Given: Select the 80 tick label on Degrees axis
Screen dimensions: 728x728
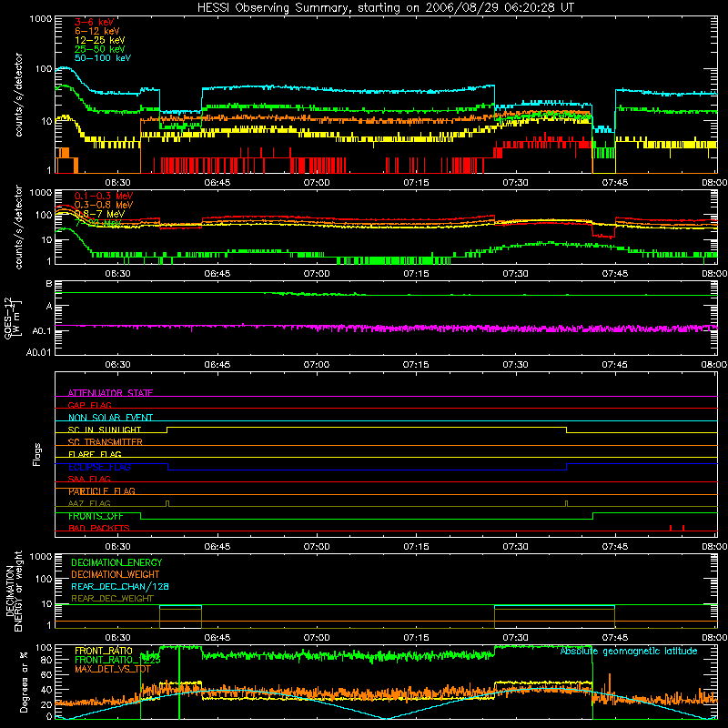Looking at the screenshot, I should pyautogui.click(x=46, y=660).
